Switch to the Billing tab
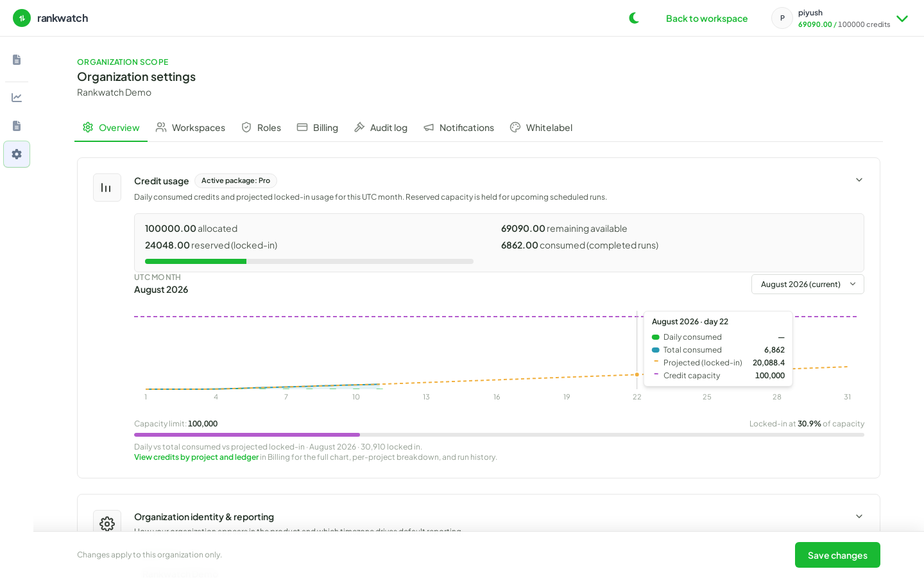This screenshot has width=924, height=578. 318,128
